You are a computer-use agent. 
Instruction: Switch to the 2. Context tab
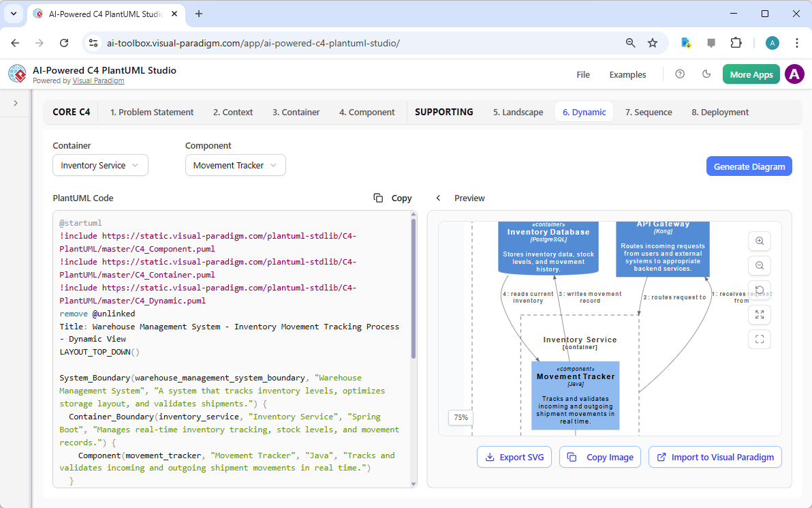point(232,112)
